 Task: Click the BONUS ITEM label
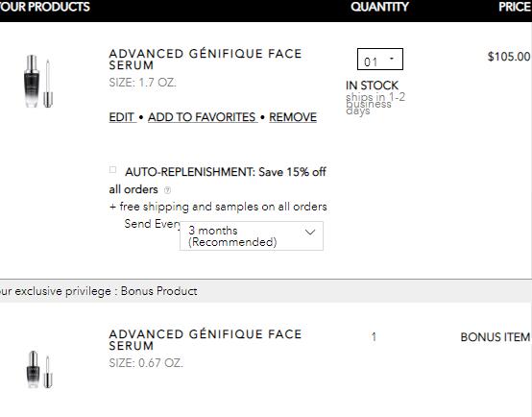coord(496,337)
